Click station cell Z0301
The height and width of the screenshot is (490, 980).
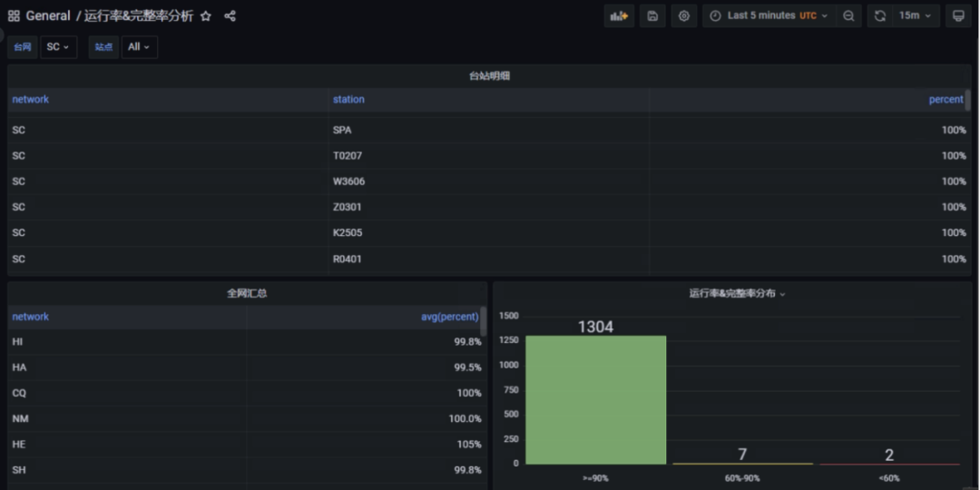(x=347, y=207)
